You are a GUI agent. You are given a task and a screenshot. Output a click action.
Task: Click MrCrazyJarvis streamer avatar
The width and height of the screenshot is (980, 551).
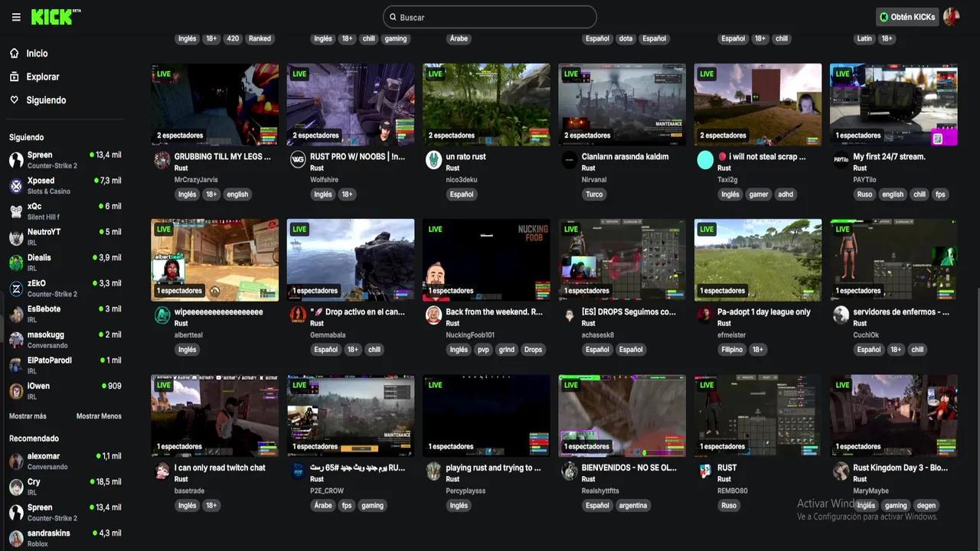[x=162, y=160]
